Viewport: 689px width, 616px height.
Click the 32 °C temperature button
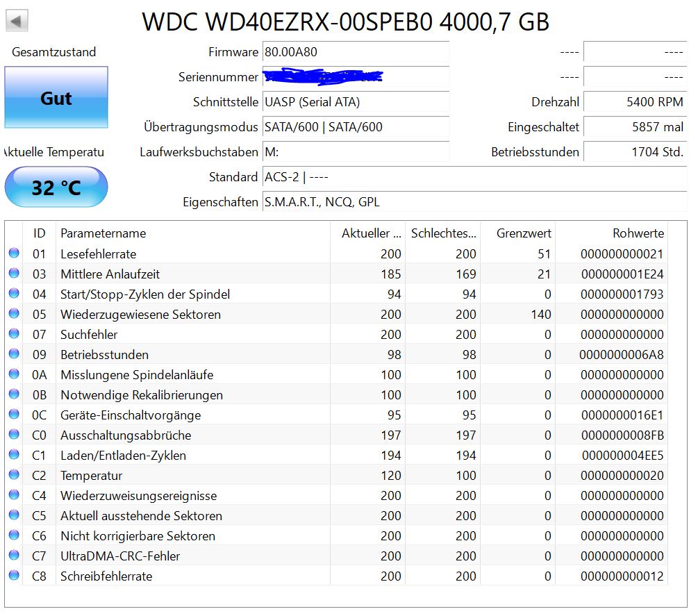[56, 188]
